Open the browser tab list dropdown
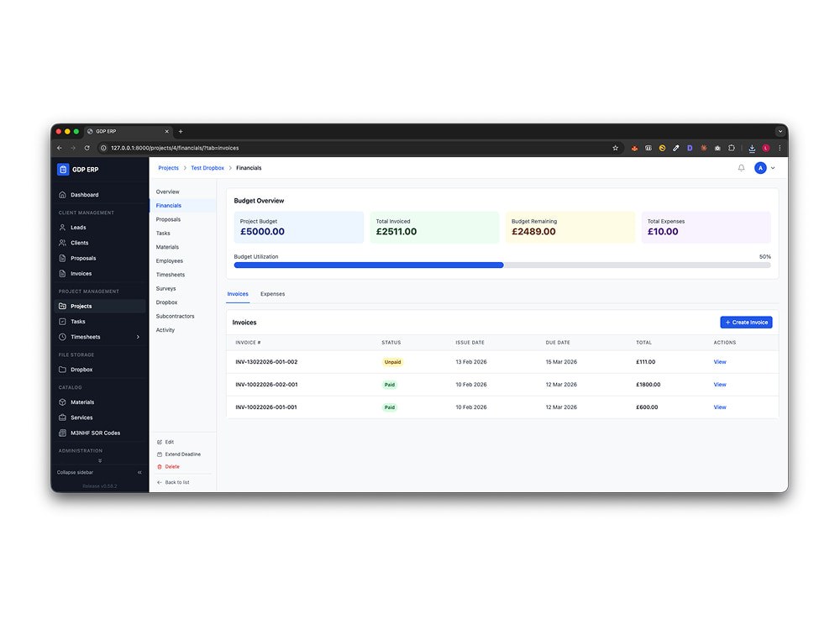This screenshot has height=630, width=840. pos(780,131)
